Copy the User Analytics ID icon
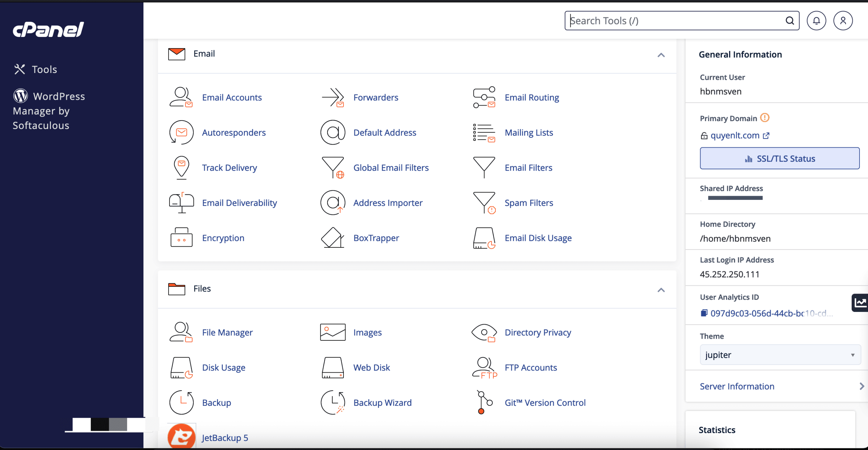 point(704,313)
